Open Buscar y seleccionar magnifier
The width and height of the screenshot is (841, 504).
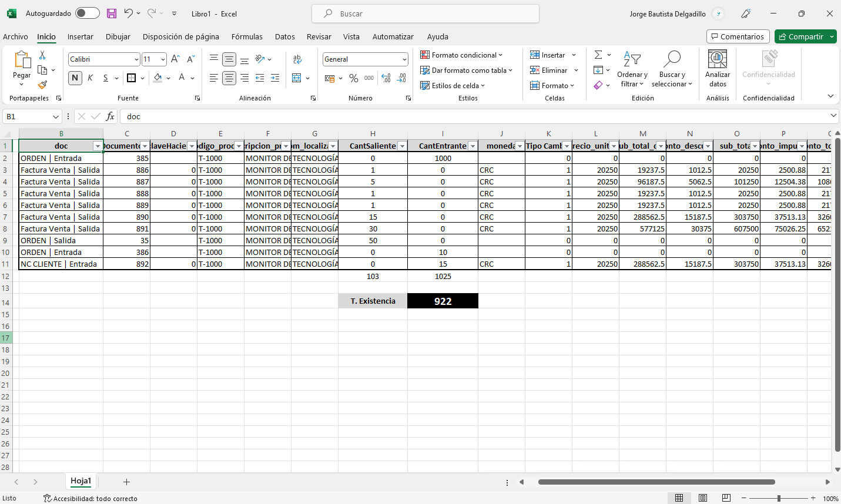[x=672, y=69]
